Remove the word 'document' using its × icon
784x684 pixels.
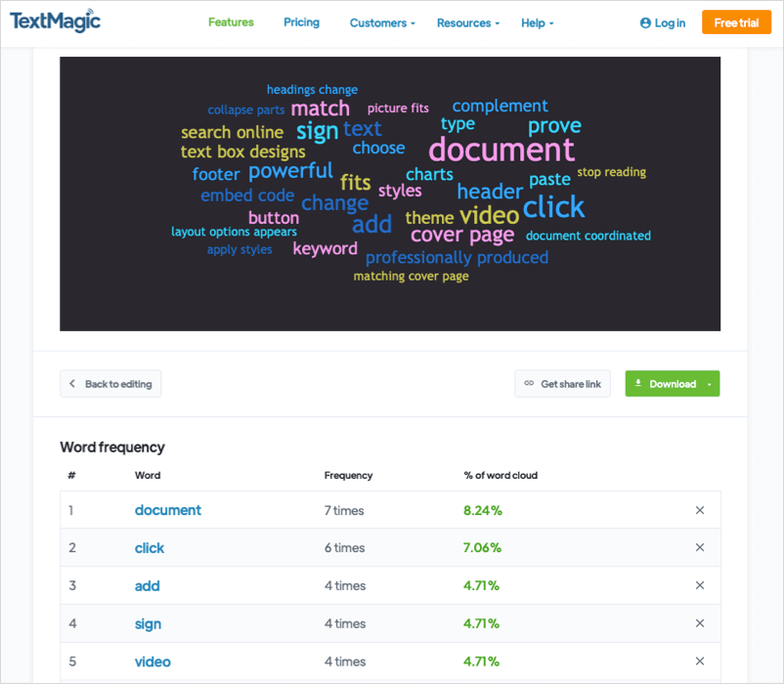700,510
